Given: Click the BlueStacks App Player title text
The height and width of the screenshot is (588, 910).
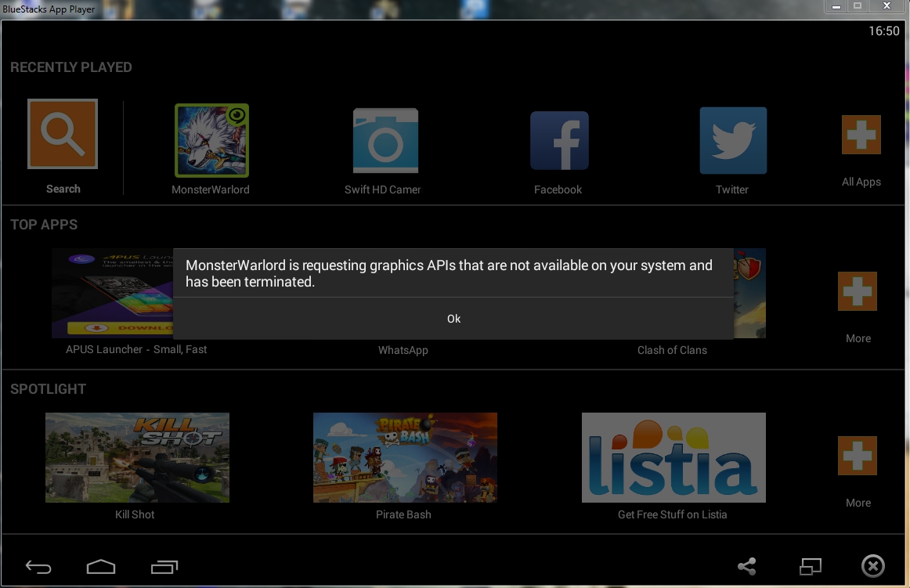Looking at the screenshot, I should coord(49,9).
